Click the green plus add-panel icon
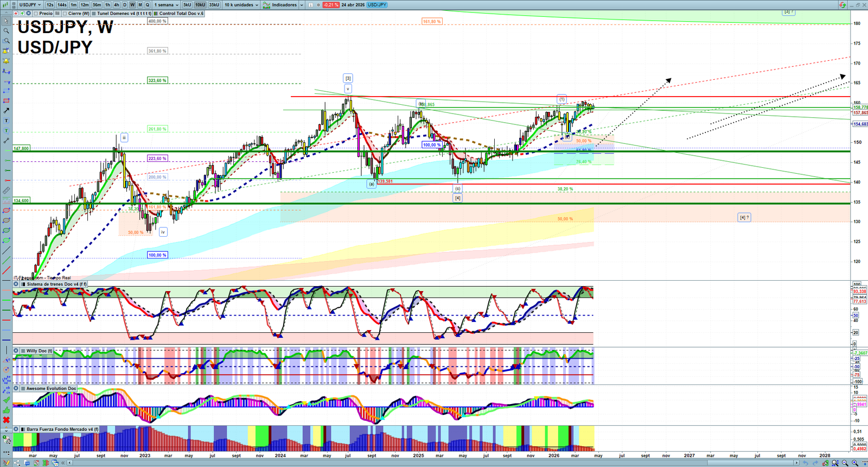Image resolution: width=868 pixels, height=467 pixels. coord(22,14)
